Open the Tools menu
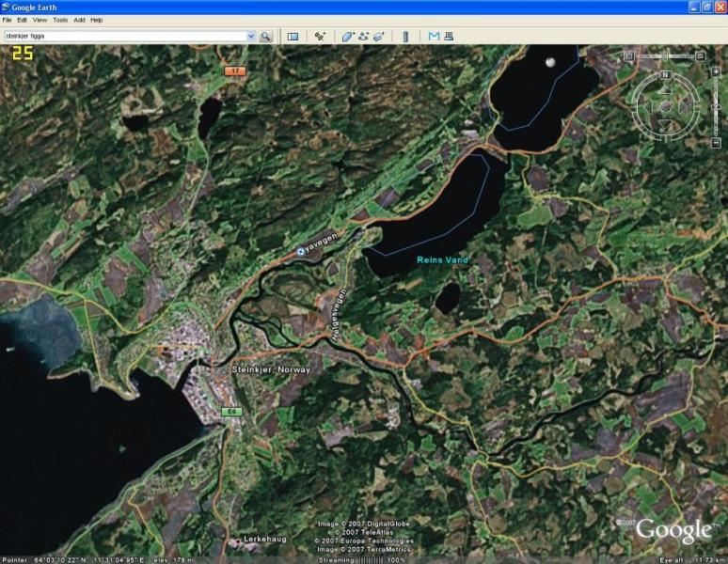The image size is (728, 564). click(x=60, y=20)
